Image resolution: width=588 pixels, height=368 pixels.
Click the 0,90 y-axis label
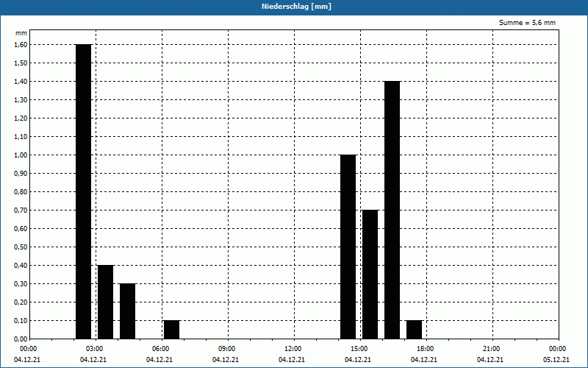tap(21, 173)
